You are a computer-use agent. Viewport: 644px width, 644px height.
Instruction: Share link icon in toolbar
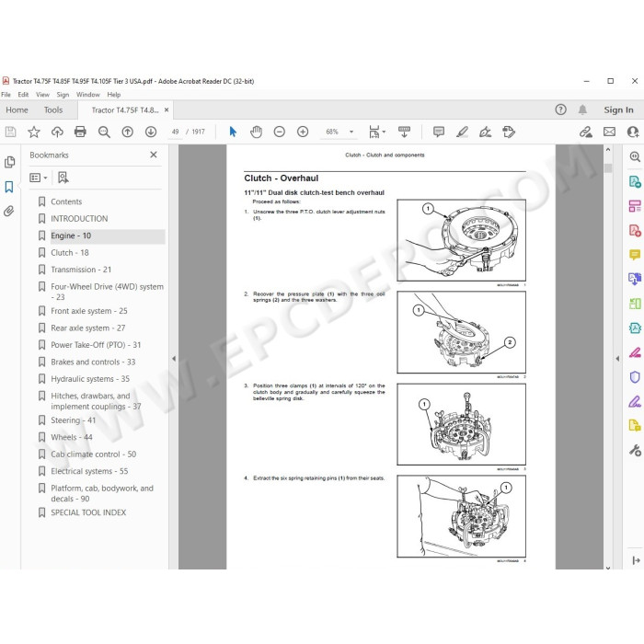tap(586, 132)
